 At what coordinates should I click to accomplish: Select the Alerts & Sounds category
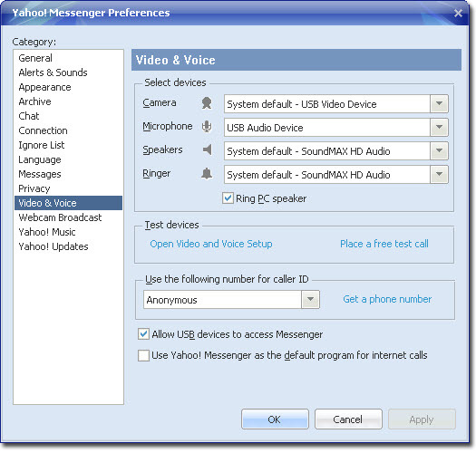click(68, 72)
